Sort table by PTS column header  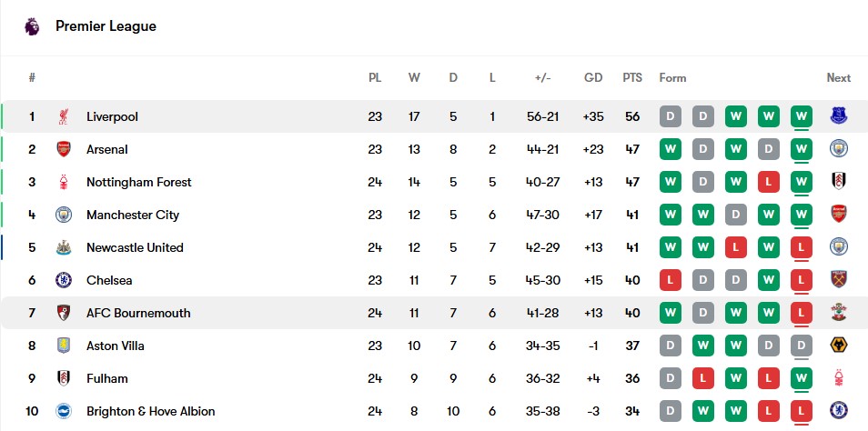pos(632,78)
